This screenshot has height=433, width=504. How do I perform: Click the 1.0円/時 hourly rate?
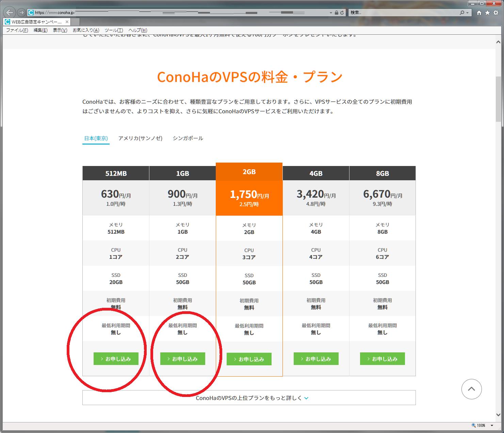click(x=116, y=204)
